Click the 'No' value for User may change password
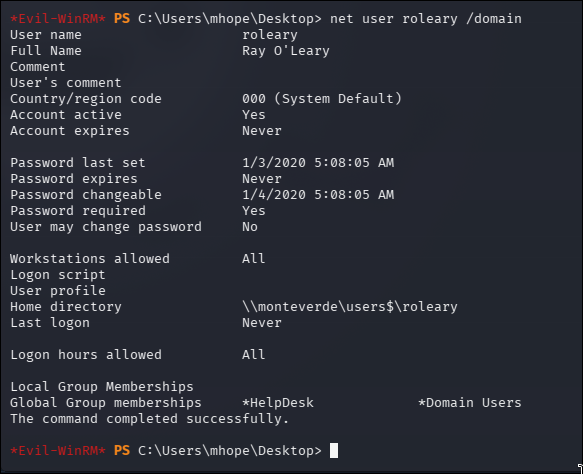 click(250, 227)
